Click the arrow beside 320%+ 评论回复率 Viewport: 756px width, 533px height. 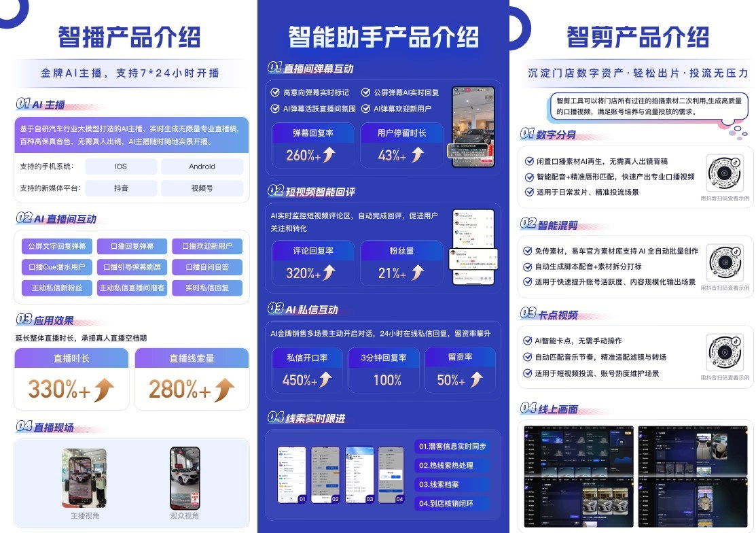(329, 273)
